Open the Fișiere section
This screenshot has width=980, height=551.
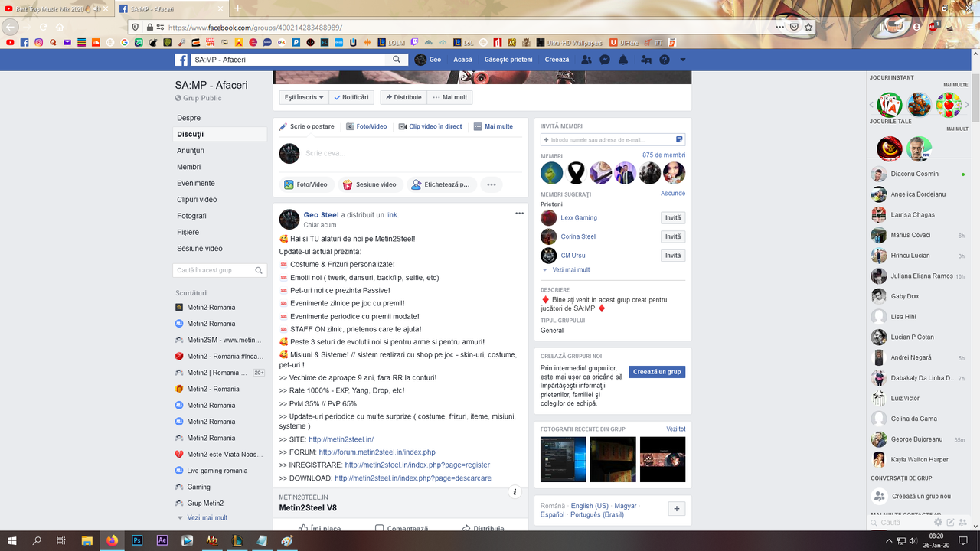pyautogui.click(x=188, y=232)
